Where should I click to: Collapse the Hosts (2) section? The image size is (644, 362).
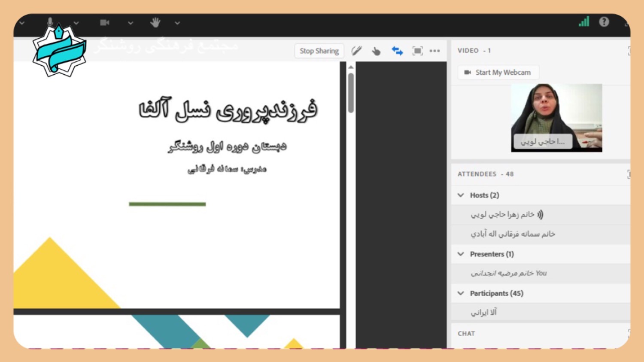461,195
